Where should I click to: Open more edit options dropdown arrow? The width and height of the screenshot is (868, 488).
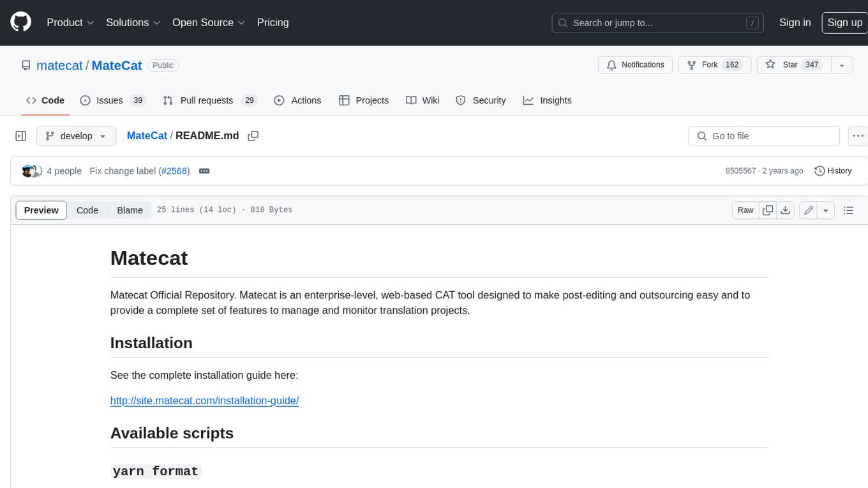[826, 210]
